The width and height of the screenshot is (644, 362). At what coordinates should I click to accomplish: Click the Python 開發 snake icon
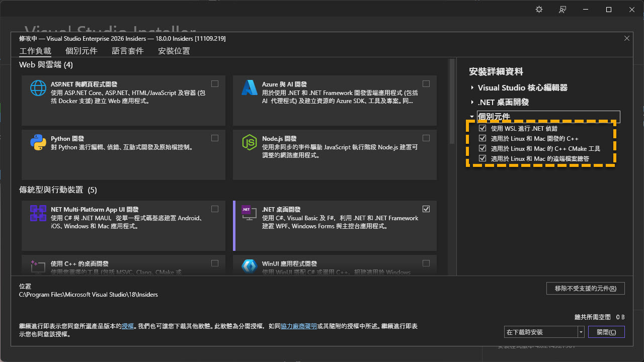point(38,142)
